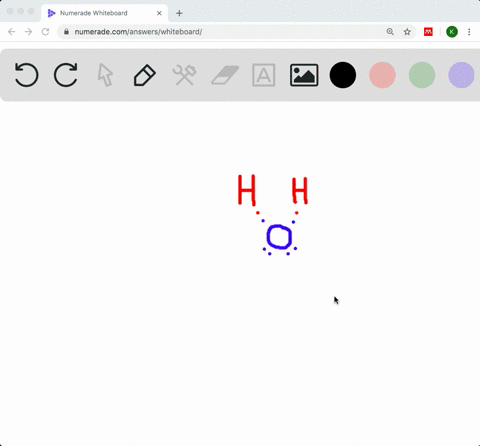
Task: Click the undo arrow in whiteboard toolbar
Action: (27, 75)
